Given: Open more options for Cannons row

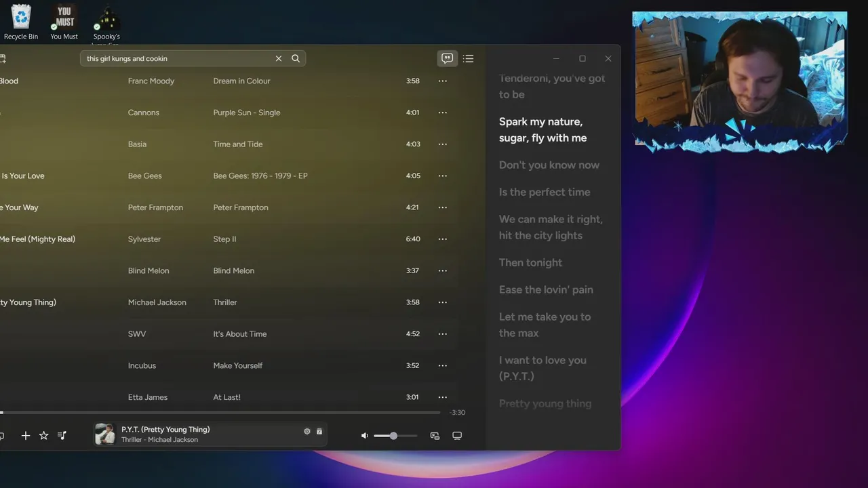Looking at the screenshot, I should point(443,113).
